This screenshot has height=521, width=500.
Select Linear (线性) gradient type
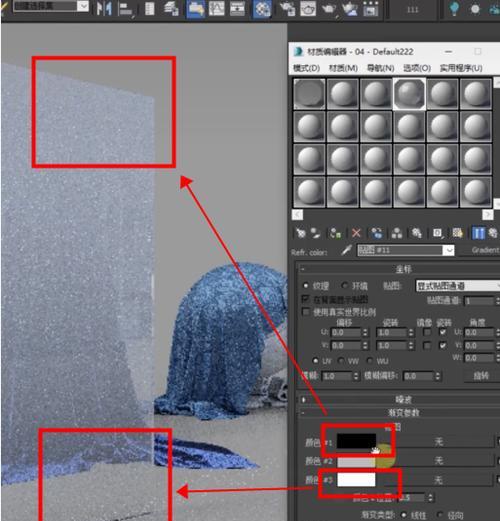[x=404, y=515]
